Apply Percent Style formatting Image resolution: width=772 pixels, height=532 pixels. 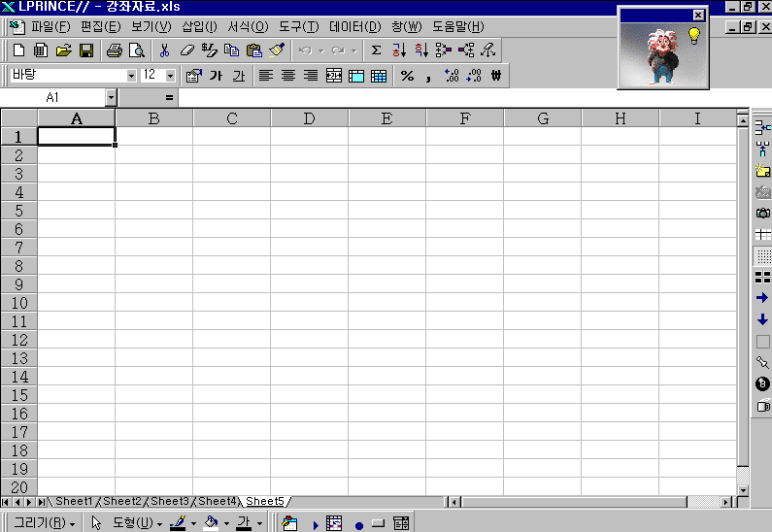407,76
